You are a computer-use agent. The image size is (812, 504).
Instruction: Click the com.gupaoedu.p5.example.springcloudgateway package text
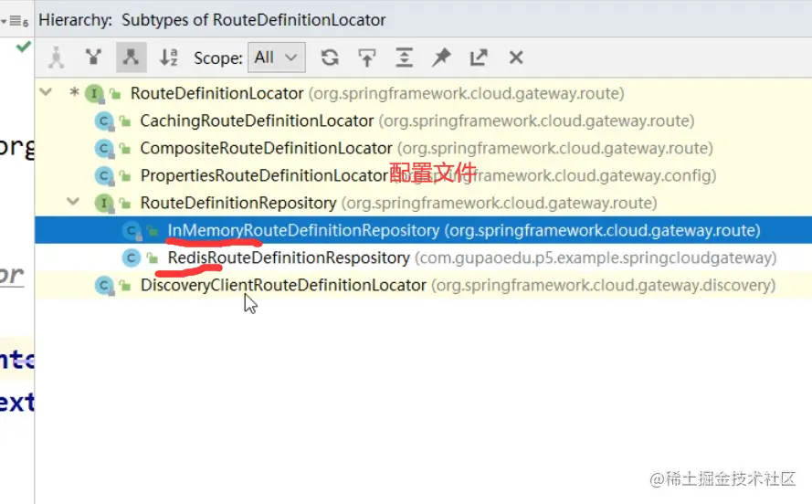click(x=596, y=257)
